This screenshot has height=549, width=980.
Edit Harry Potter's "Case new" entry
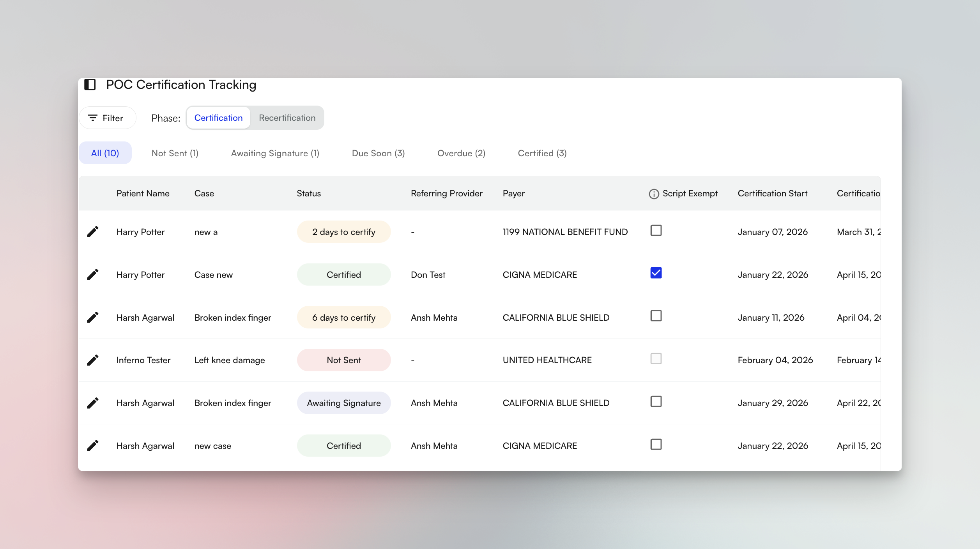93,274
